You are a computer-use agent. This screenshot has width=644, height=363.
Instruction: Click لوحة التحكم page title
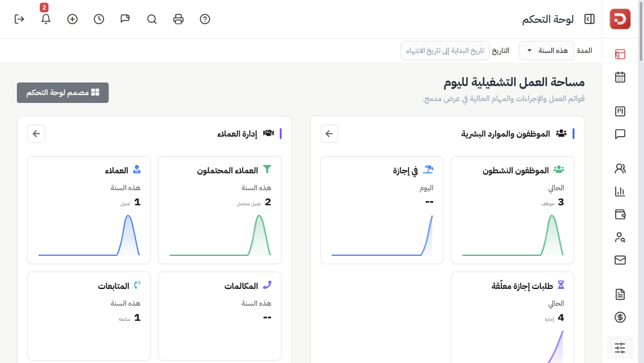tap(548, 19)
